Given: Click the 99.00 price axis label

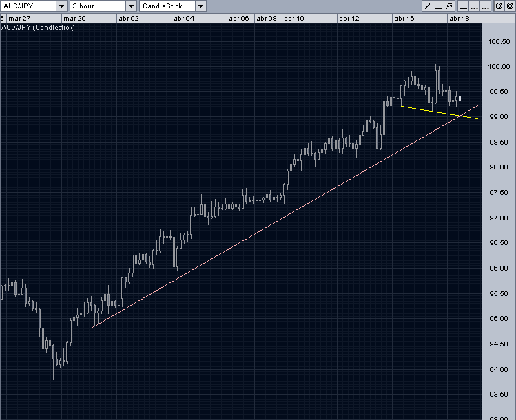Looking at the screenshot, I should pyautogui.click(x=499, y=117).
